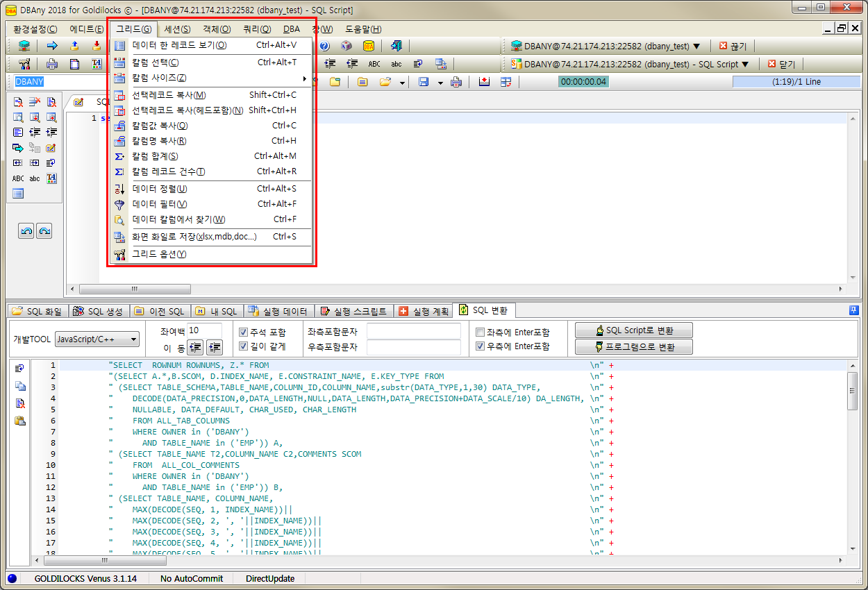Click the up arrow upload toolbar icon
The height and width of the screenshot is (590, 868).
pyautogui.click(x=74, y=46)
